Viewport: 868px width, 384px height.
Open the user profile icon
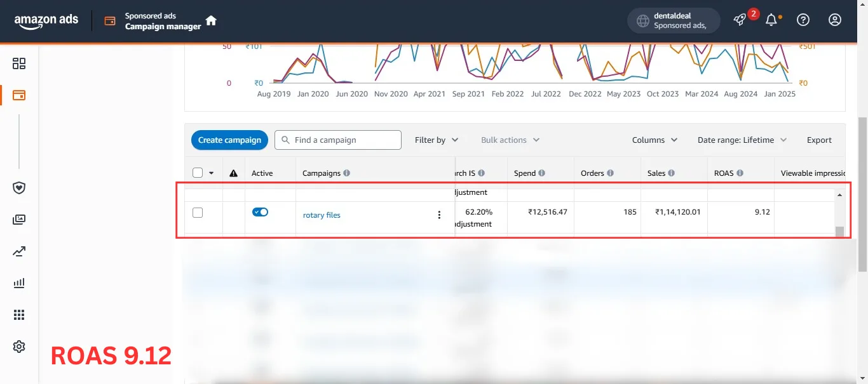(x=835, y=20)
